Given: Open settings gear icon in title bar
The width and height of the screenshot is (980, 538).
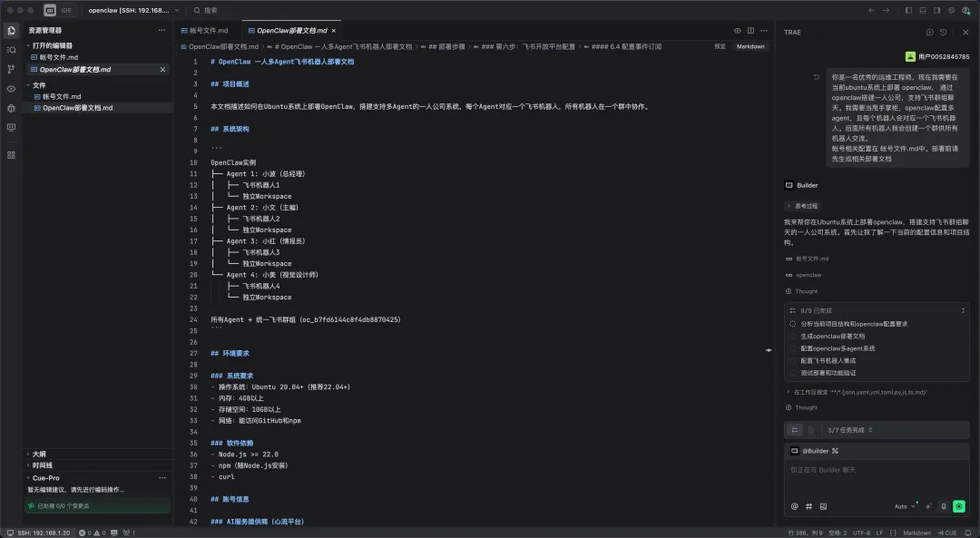Looking at the screenshot, I should (x=951, y=10).
